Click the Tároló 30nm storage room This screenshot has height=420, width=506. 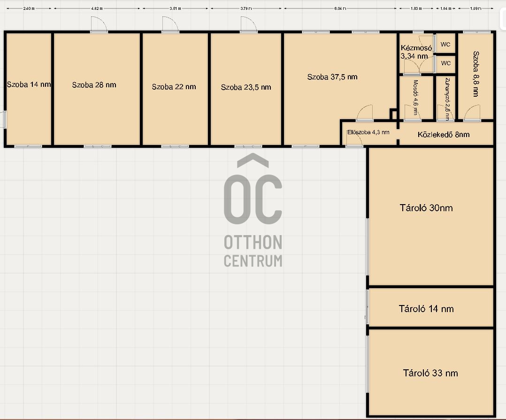tap(426, 208)
